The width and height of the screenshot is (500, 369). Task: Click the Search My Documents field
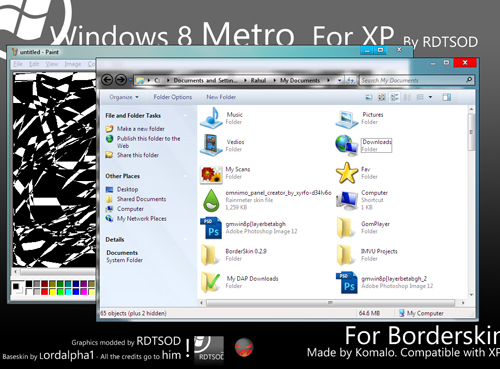413,80
